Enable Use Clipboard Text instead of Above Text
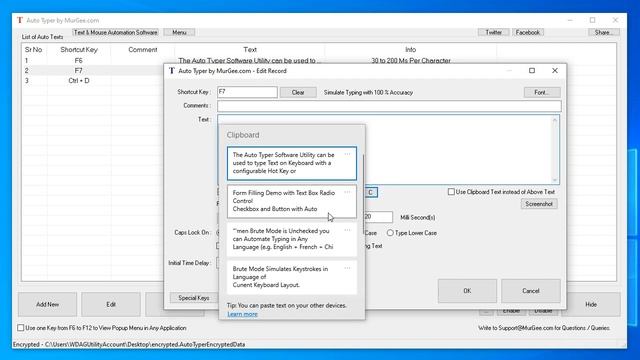Viewport: 640px width, 360px height. (451, 192)
